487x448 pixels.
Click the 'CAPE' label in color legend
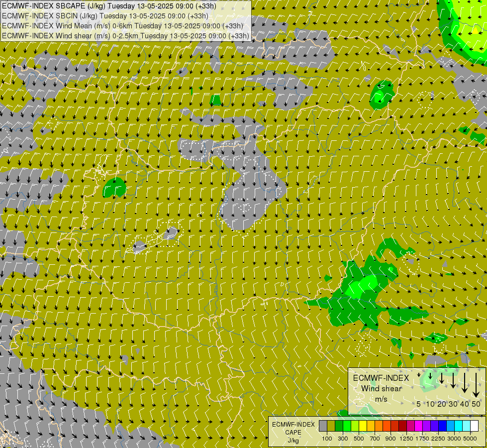click(293, 433)
